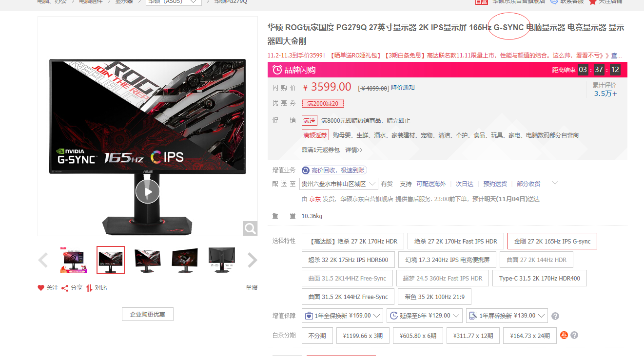Select the first thumbnail with pink promo banner
This screenshot has height=356, width=644.
pyautogui.click(x=74, y=260)
